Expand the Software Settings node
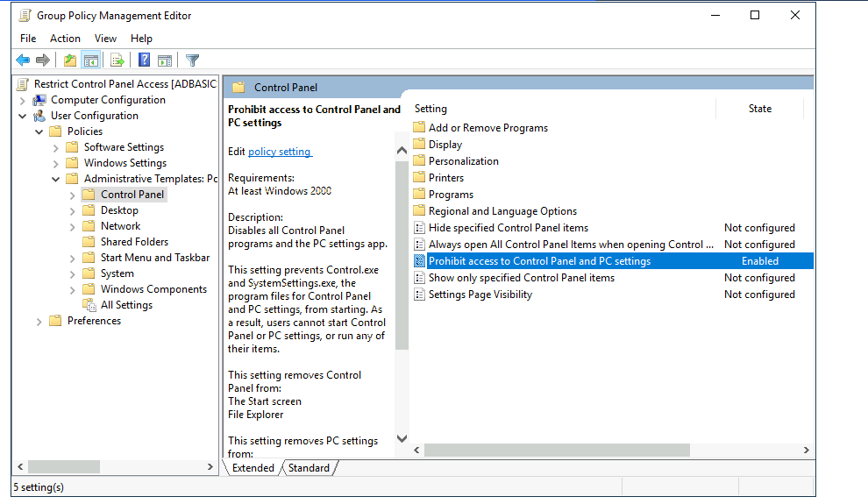The image size is (868, 504). point(55,148)
